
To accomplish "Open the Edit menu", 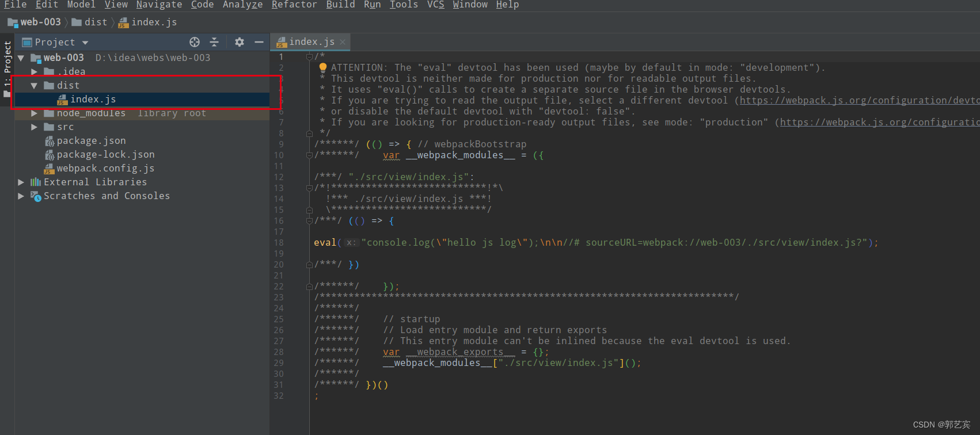I will pyautogui.click(x=47, y=5).
